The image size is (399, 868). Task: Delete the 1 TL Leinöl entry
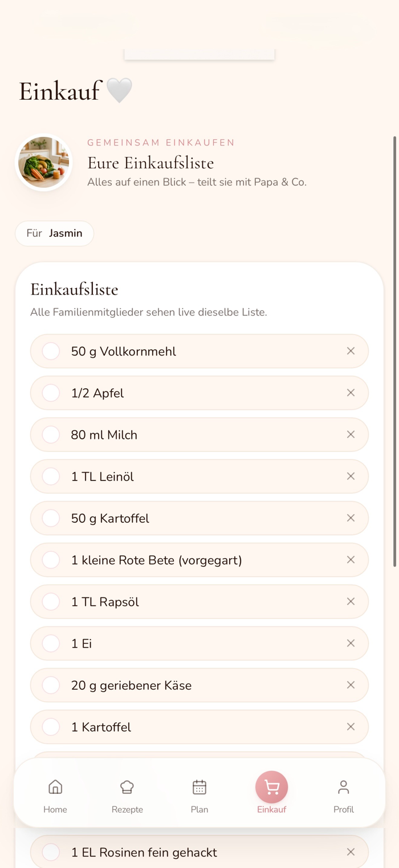tap(351, 476)
